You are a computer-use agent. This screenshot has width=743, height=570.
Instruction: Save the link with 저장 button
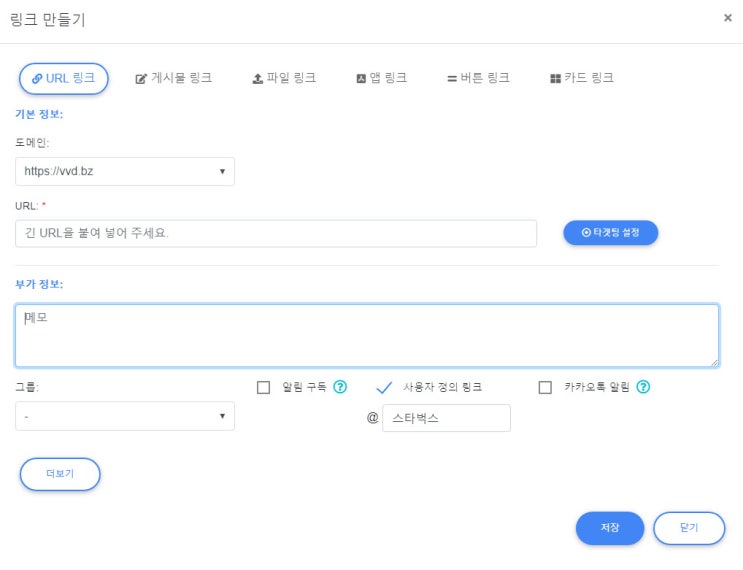[x=610, y=528]
